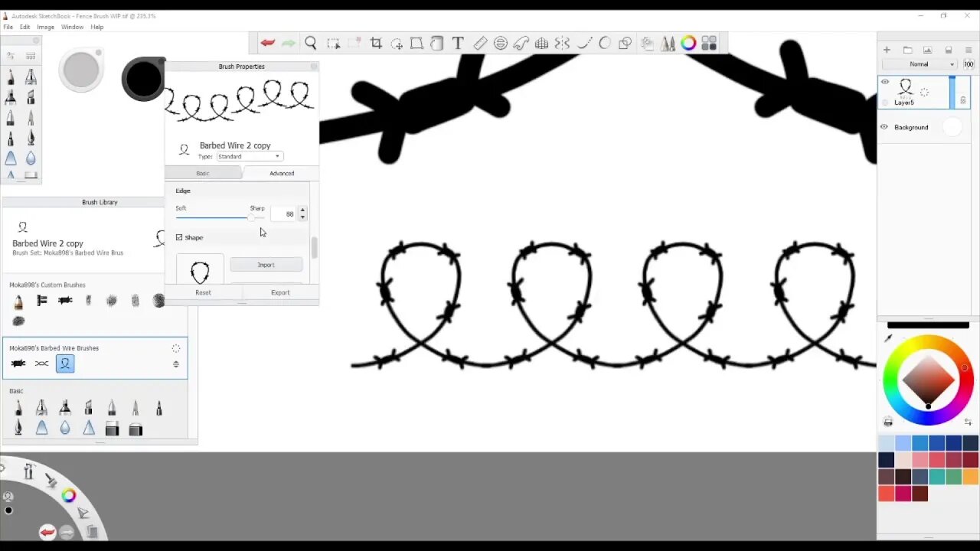Switch to the Basic tab in Brush Properties
The height and width of the screenshot is (551, 980).
(x=203, y=173)
